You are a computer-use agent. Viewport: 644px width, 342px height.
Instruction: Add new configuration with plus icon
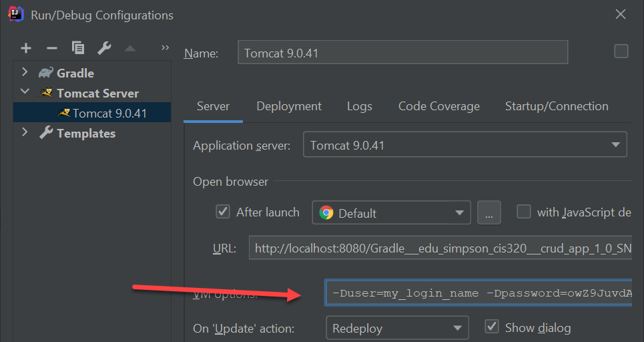[26, 48]
